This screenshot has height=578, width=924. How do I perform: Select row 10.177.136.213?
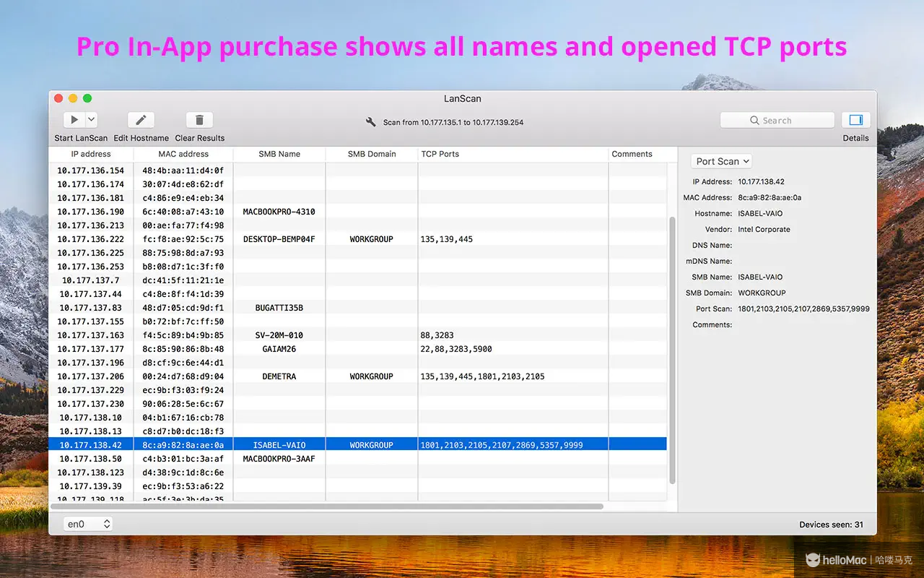click(x=358, y=225)
